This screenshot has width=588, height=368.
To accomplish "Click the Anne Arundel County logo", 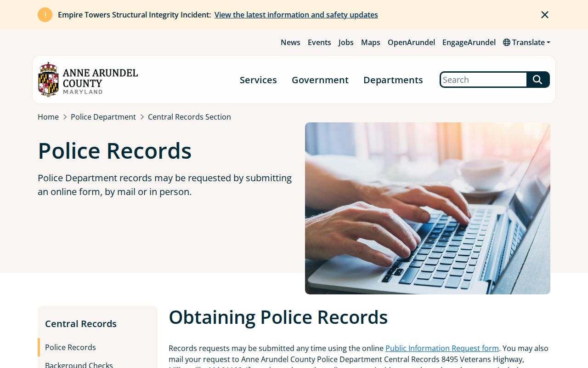I will click(88, 80).
